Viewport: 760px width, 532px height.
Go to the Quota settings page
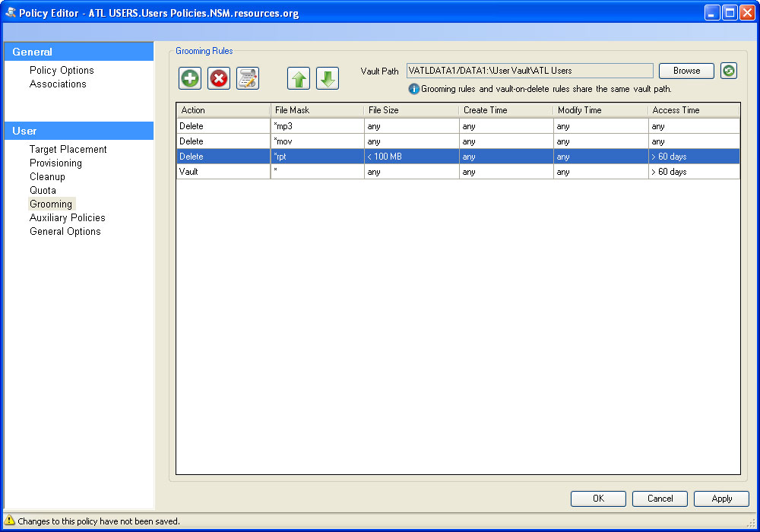coord(43,190)
